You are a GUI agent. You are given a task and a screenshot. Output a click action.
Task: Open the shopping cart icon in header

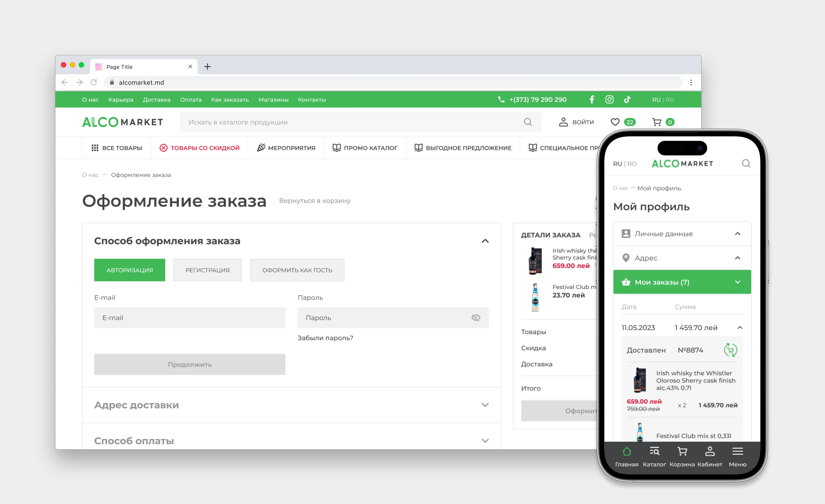pos(657,122)
